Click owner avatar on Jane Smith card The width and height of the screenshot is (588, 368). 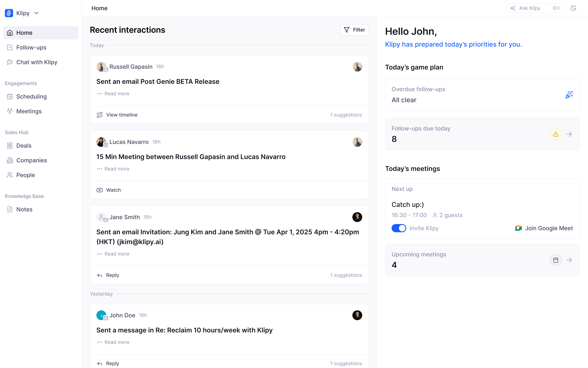pos(357,217)
